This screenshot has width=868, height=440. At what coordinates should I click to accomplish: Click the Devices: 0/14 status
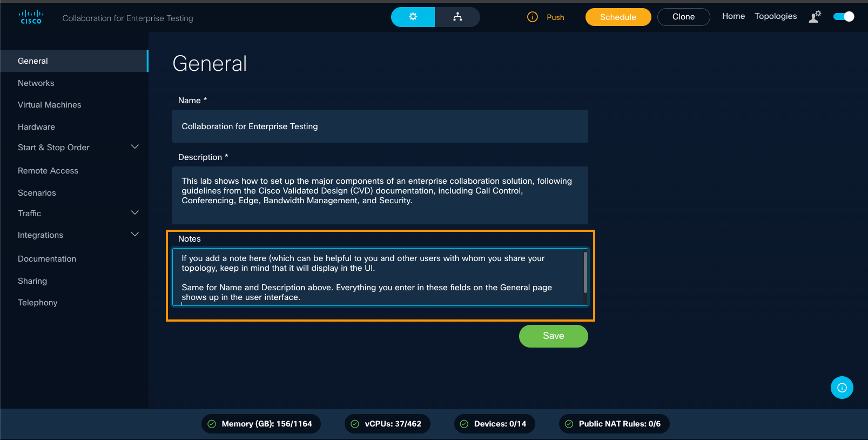point(494,424)
